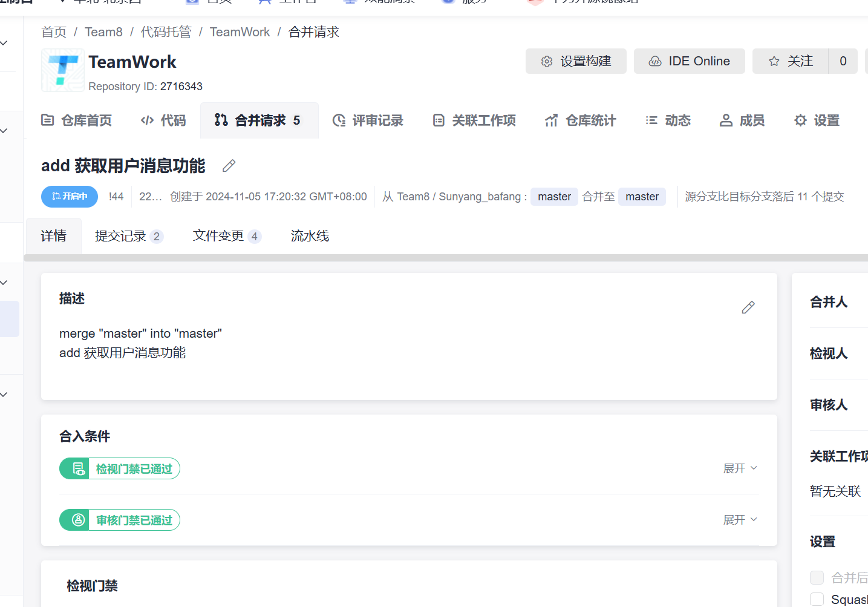This screenshot has width=868, height=607.
Task: Click the 关联工作项 list icon
Action: point(439,120)
